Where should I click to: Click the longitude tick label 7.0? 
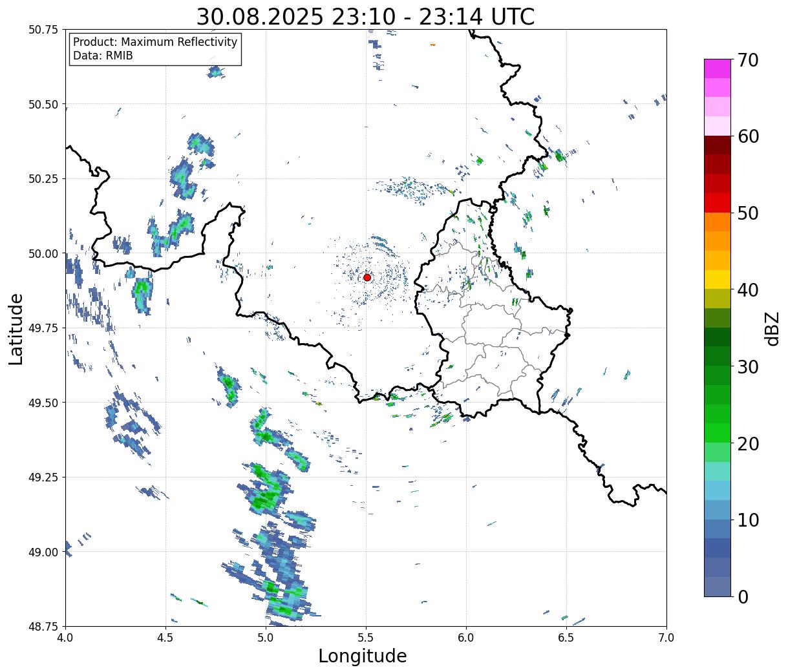[666, 638]
